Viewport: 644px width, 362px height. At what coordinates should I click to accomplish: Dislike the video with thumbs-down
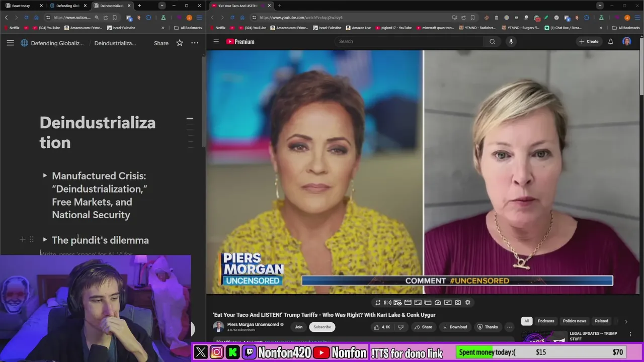401,327
